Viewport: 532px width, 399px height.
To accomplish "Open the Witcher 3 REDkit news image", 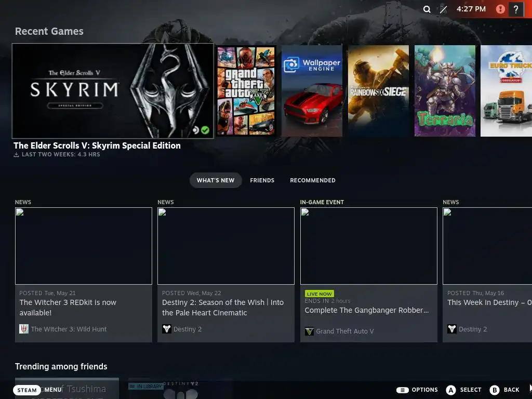I will point(84,246).
